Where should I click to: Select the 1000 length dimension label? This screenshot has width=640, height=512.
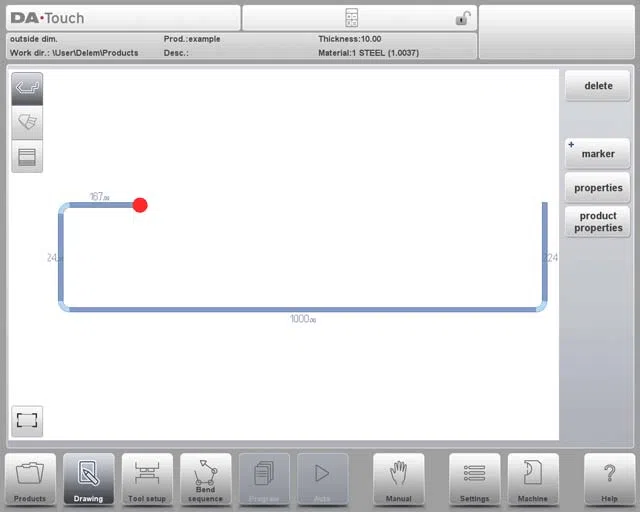coord(303,319)
